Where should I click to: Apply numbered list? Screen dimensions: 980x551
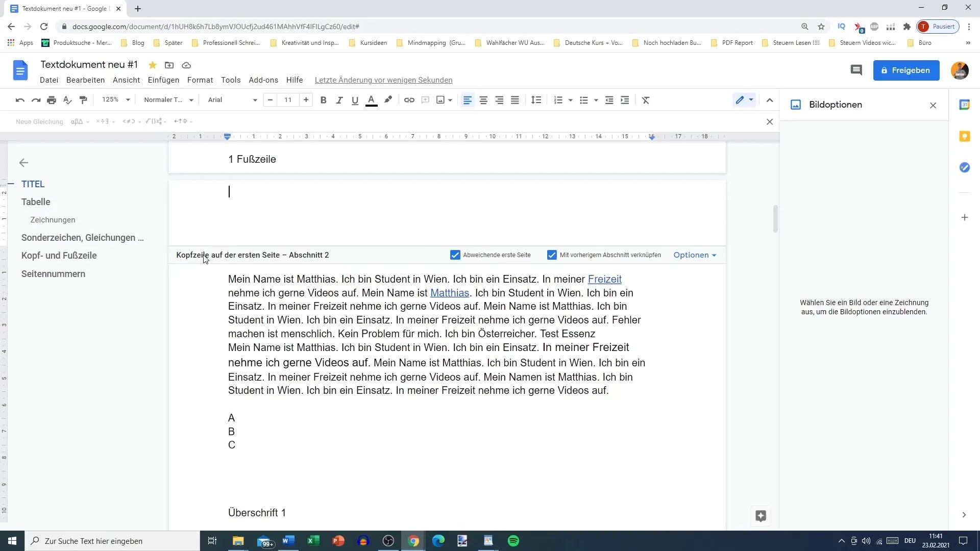pyautogui.click(x=558, y=100)
